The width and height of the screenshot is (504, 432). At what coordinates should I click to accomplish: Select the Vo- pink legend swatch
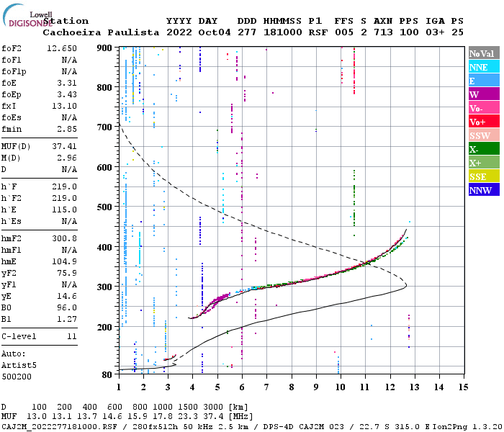484,108
